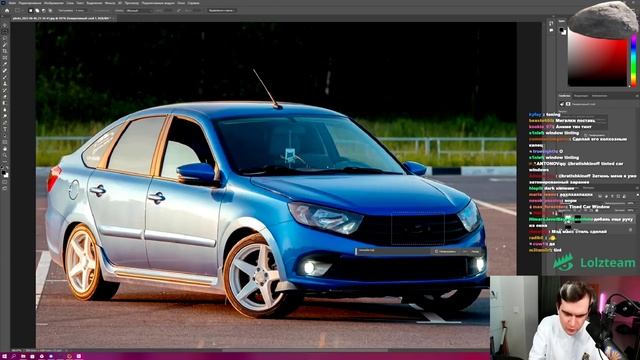Toggle Quick Mask mode in toolbox
The height and width of the screenshot is (360, 640).
[x=5, y=182]
